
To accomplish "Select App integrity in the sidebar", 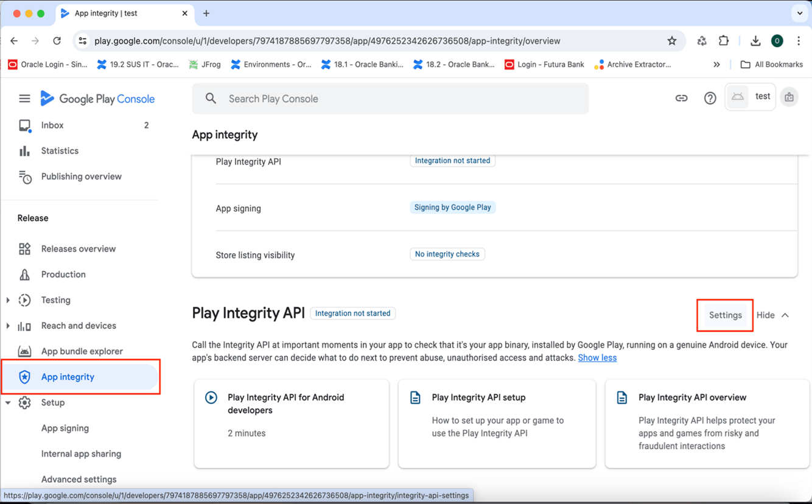I will pos(81,377).
